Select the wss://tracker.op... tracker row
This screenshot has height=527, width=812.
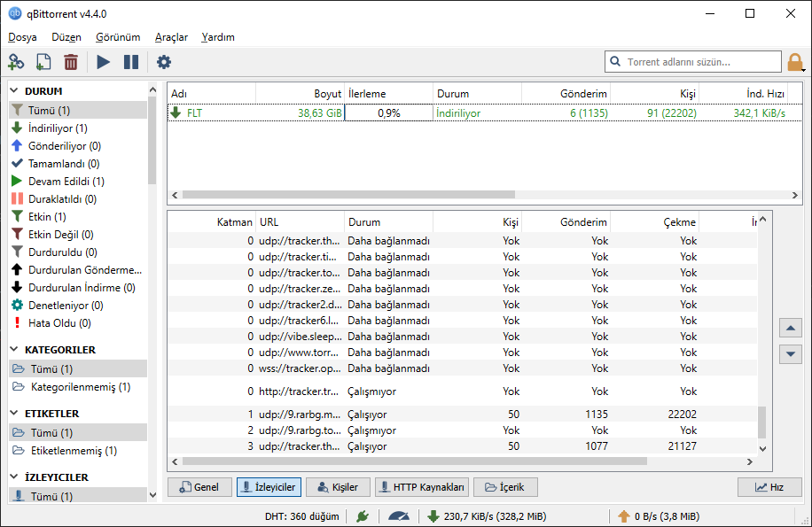(462, 368)
